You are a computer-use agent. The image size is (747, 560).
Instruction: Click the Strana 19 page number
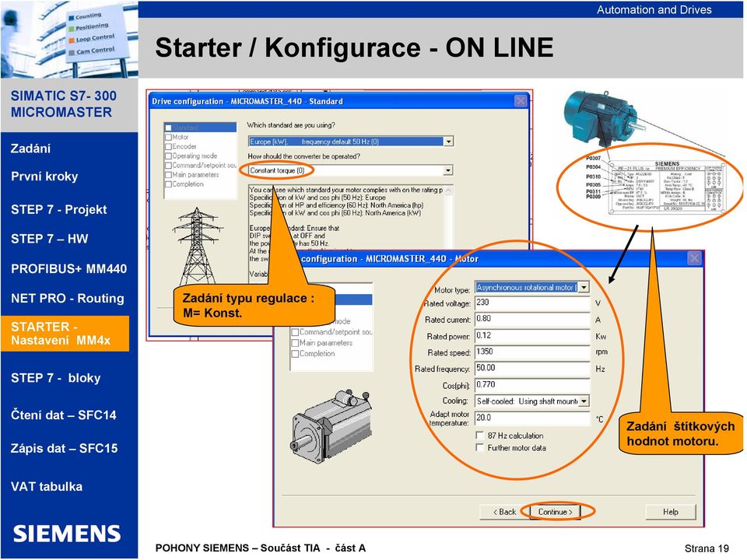[x=707, y=548]
